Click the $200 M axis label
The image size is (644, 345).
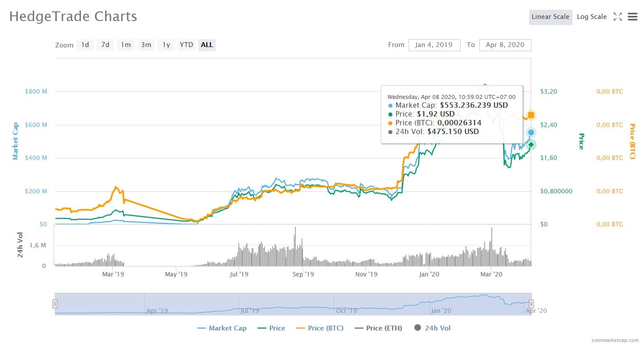tap(36, 191)
